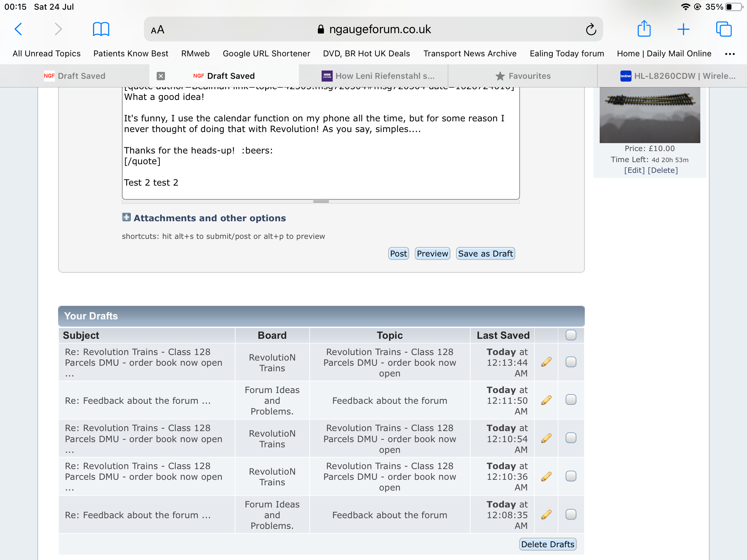This screenshot has height=560, width=747.
Task: Open the Share sheet icon
Action: (x=644, y=29)
